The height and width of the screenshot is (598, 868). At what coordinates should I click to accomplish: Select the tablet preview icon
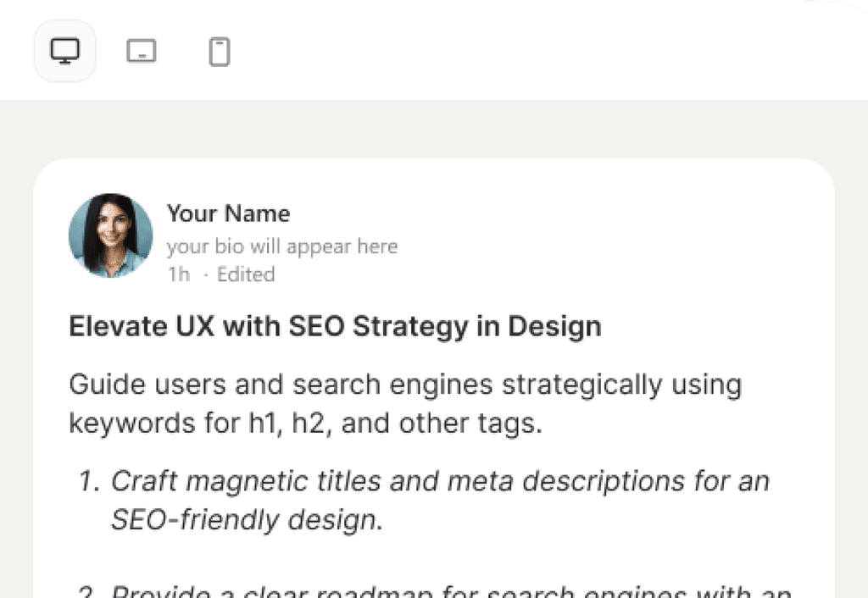(x=142, y=50)
